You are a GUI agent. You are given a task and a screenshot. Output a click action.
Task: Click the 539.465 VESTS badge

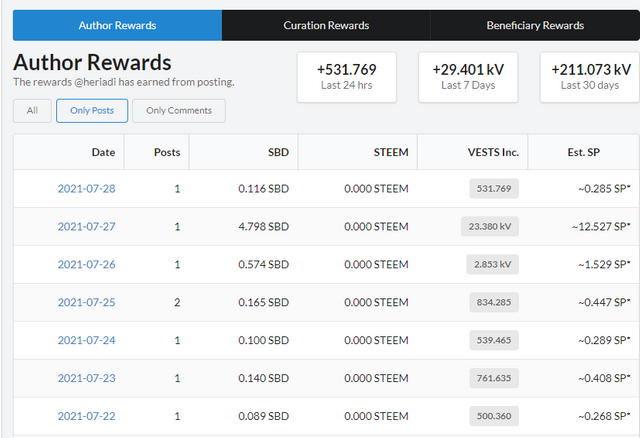(494, 340)
